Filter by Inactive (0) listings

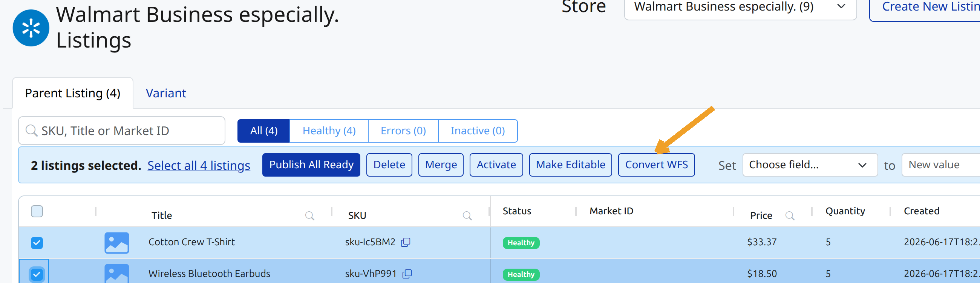coord(478,131)
